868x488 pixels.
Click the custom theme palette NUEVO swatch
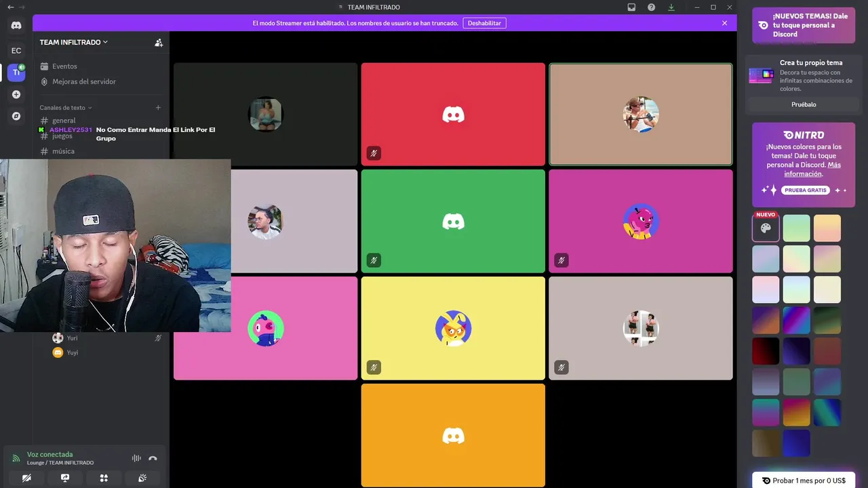tap(766, 228)
